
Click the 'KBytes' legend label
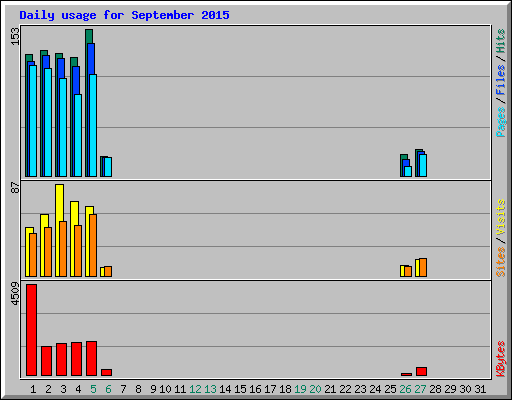tap(500, 359)
